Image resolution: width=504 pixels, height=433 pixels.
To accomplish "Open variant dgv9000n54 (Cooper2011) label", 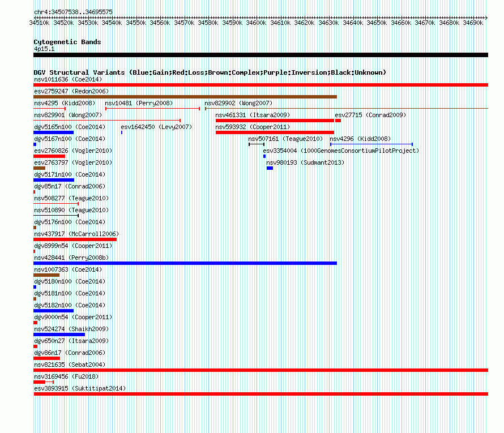I will [x=73, y=317].
